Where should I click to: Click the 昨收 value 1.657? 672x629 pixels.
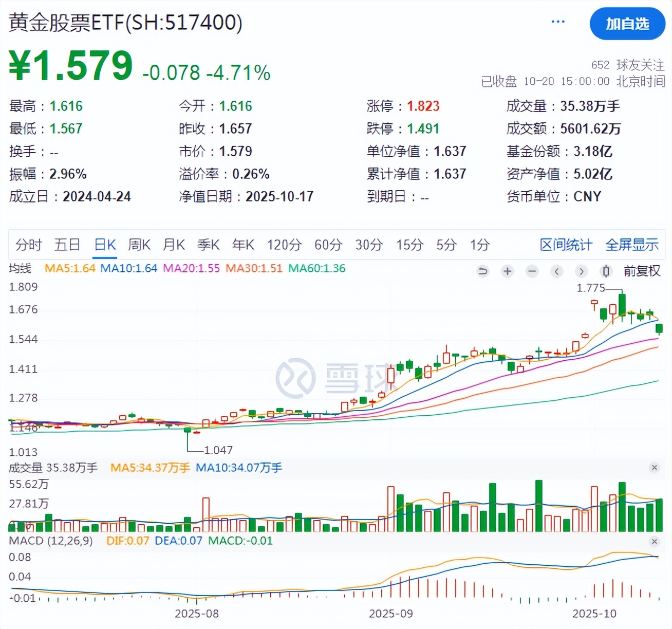point(236,128)
